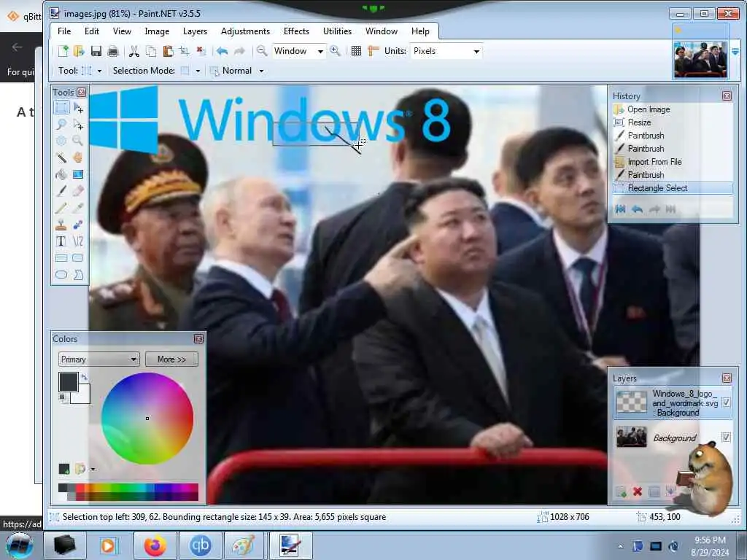Expand the image list arrow near thumbnail
The height and width of the screenshot is (560, 747).
coord(735,52)
